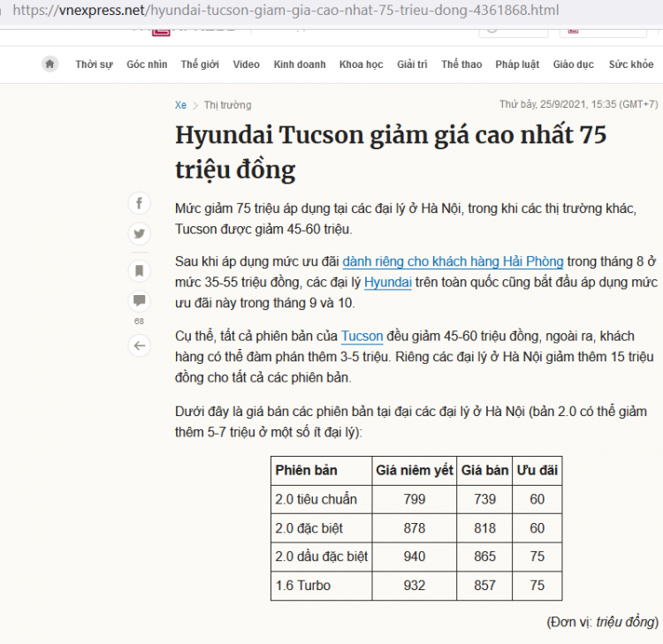
Task: Click the sale price 857
Action: click(x=484, y=586)
